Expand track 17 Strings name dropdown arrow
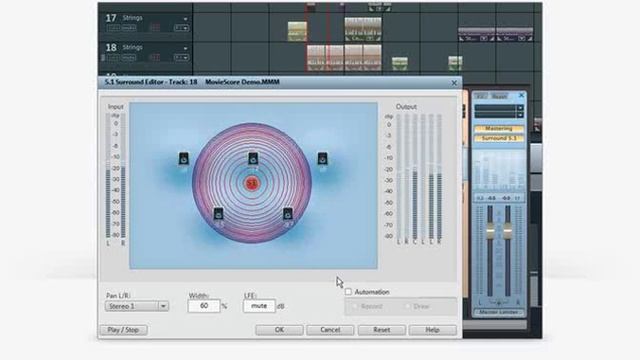Screen dimensions: 640x360 (185, 19)
